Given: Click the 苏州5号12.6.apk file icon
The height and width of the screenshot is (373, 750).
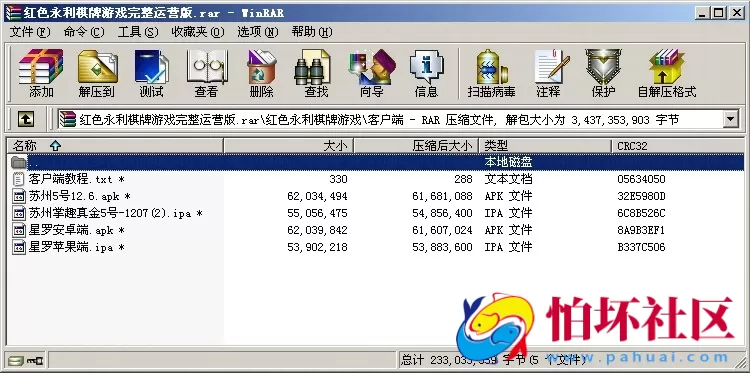Looking at the screenshot, I should pyautogui.click(x=19, y=196).
